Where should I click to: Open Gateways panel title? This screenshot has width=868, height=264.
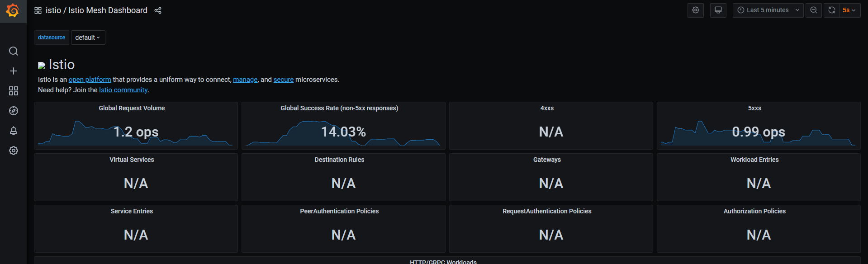(x=547, y=160)
